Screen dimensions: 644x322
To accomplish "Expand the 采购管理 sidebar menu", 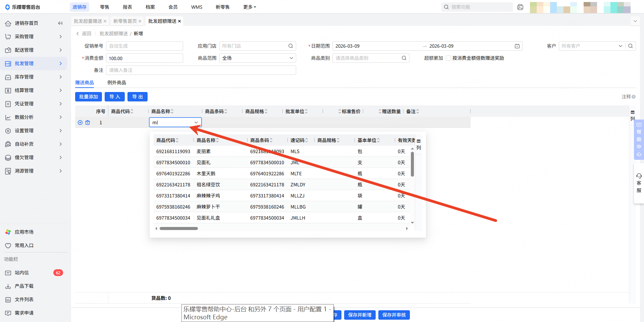I will [61, 37].
